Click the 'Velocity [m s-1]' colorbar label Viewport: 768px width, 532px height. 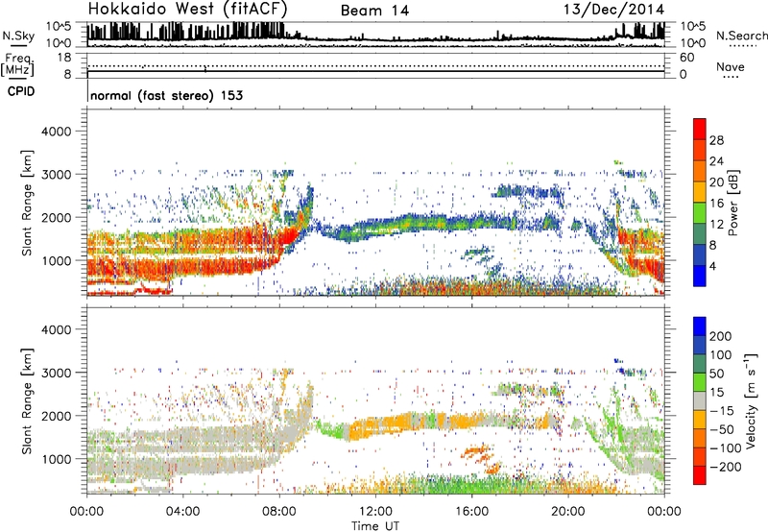click(x=751, y=400)
